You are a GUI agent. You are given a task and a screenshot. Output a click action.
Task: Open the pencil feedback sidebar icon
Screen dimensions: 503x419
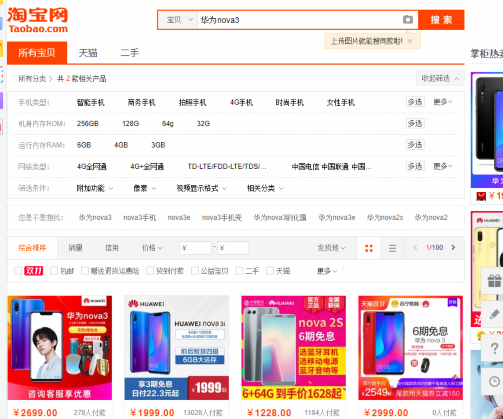click(x=494, y=314)
